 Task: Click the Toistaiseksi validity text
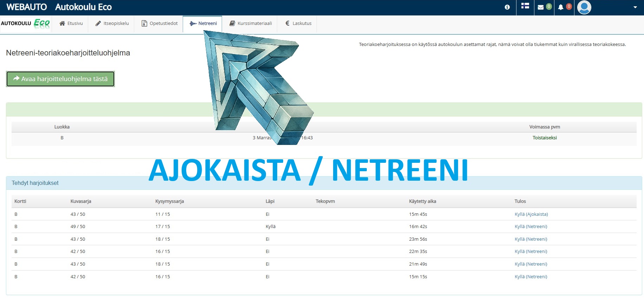pos(544,138)
